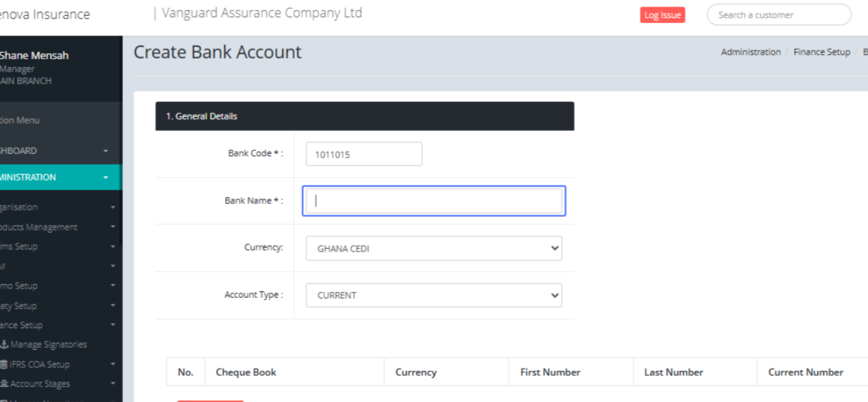Expand the Finance Setup sidebar section
The image size is (868, 402).
58,325
